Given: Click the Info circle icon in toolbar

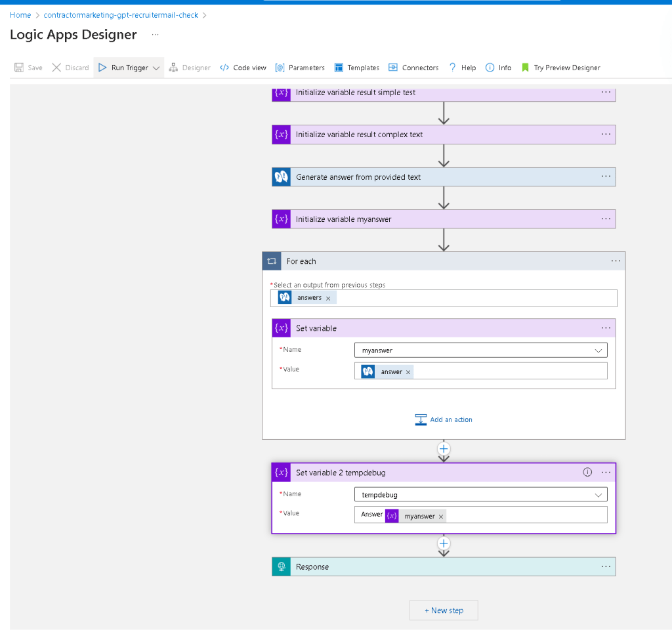Looking at the screenshot, I should (x=490, y=68).
